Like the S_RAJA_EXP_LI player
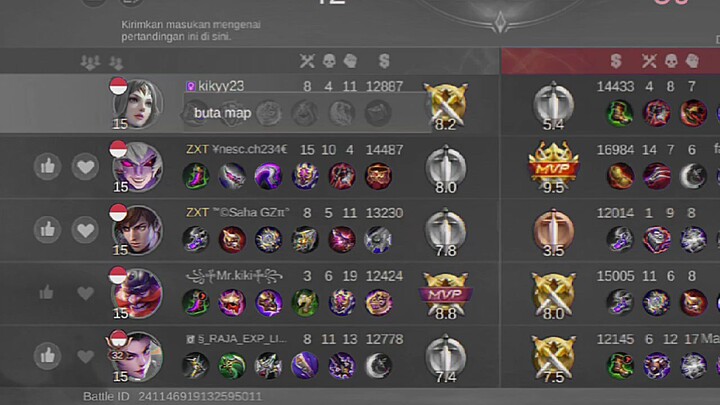Screen dimensions: 720x405 point(47,355)
